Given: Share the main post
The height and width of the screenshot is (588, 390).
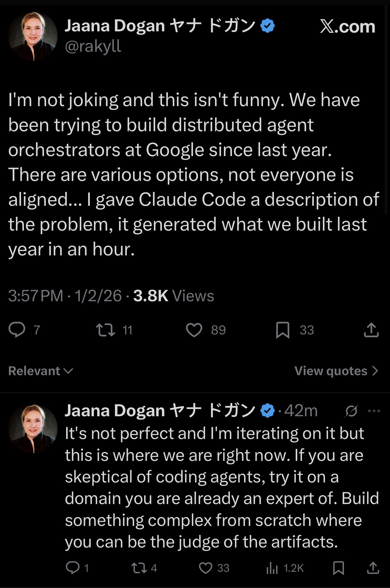Looking at the screenshot, I should (371, 330).
